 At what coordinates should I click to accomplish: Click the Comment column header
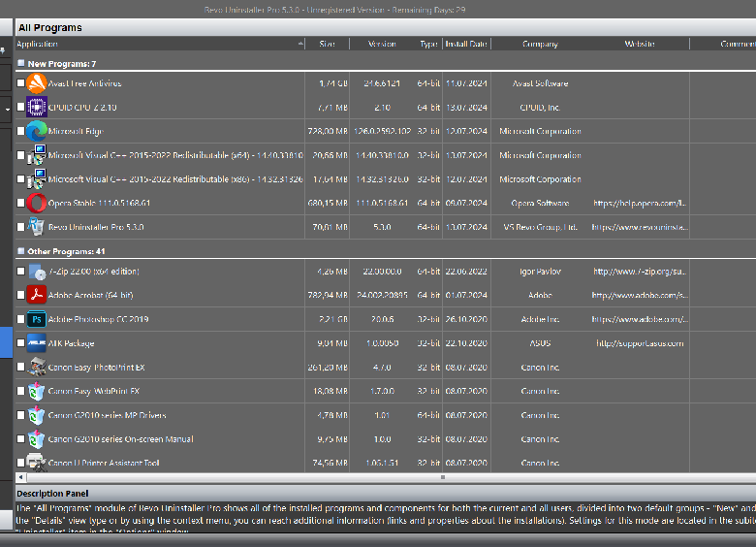738,44
